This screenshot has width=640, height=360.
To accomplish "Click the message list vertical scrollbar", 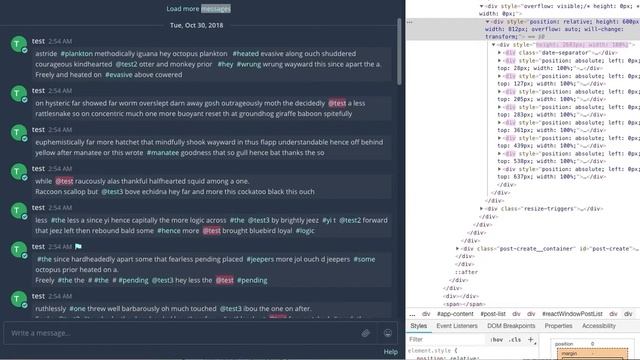I will (399, 51).
